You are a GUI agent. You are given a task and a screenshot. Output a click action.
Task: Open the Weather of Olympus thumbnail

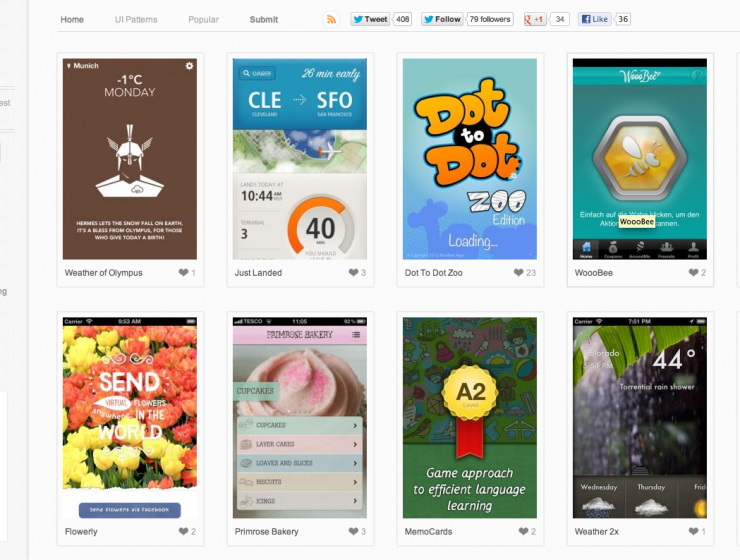130,159
